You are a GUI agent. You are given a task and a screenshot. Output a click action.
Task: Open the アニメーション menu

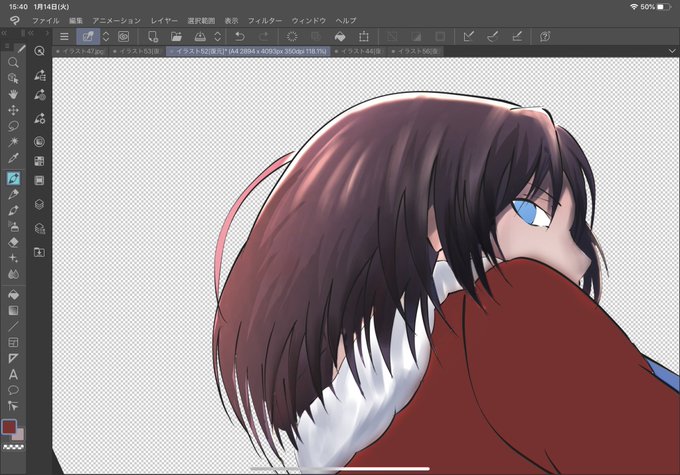[117, 20]
